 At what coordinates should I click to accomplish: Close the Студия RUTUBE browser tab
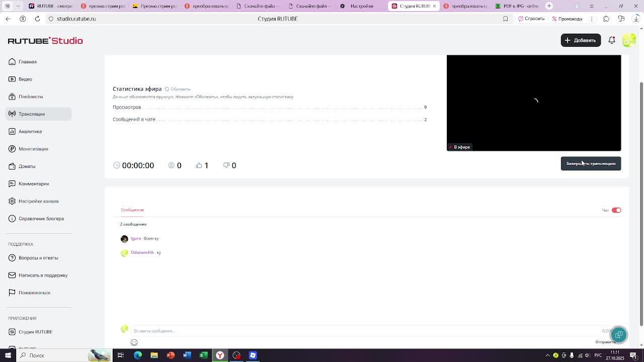tap(434, 6)
